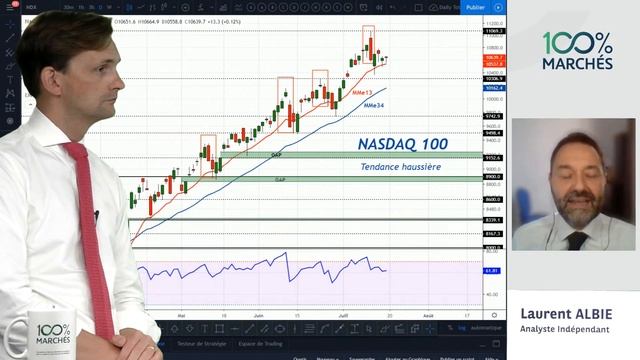Click the Tendance haussière annotation text
The image size is (640, 360).
[400, 167]
